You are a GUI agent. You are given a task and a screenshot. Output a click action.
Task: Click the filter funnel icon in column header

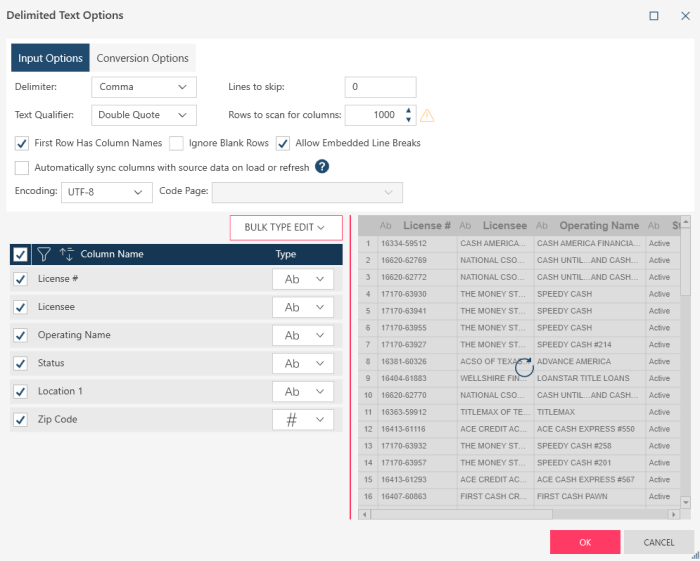click(44, 255)
